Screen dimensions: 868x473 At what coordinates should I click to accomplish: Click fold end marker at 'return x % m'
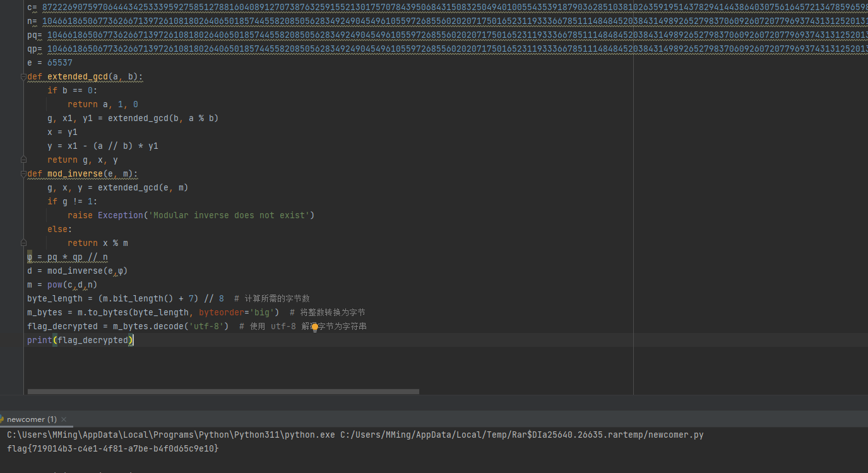click(23, 243)
